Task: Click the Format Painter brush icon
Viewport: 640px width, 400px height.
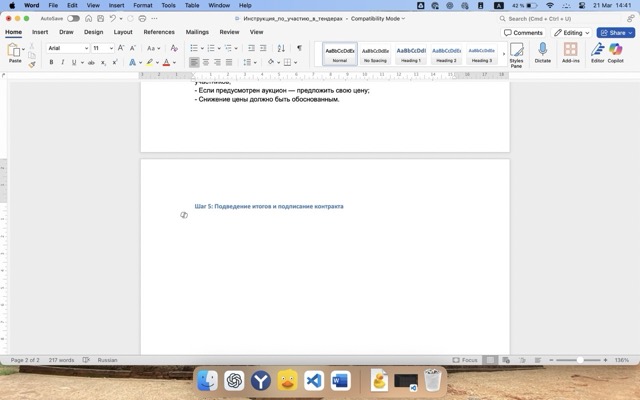Action: click(32, 64)
